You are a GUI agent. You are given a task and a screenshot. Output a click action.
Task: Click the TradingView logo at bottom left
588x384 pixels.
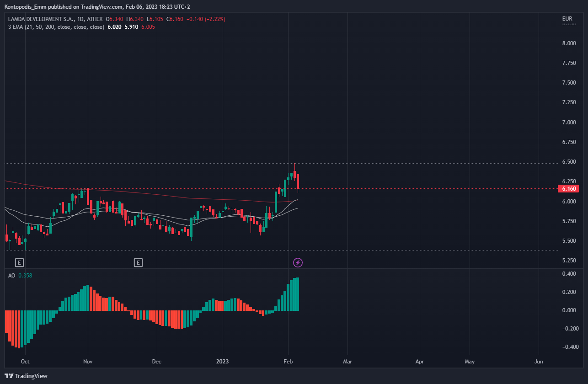click(27, 376)
